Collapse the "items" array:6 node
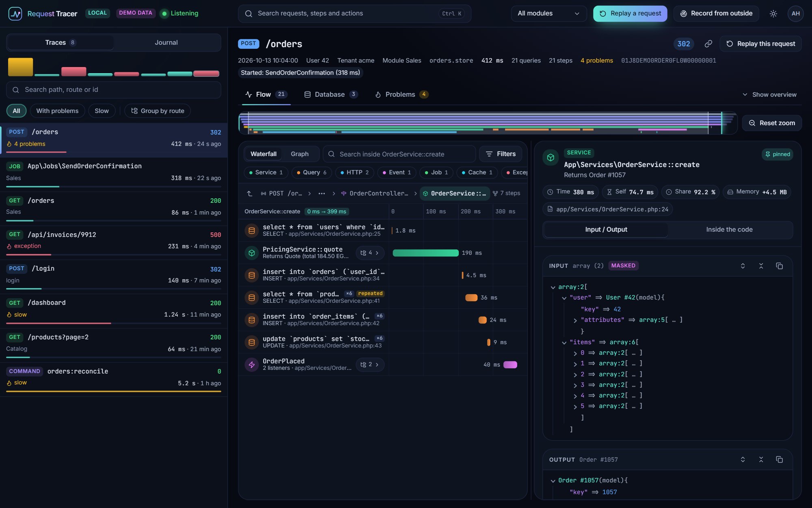The image size is (812, 508). (564, 343)
